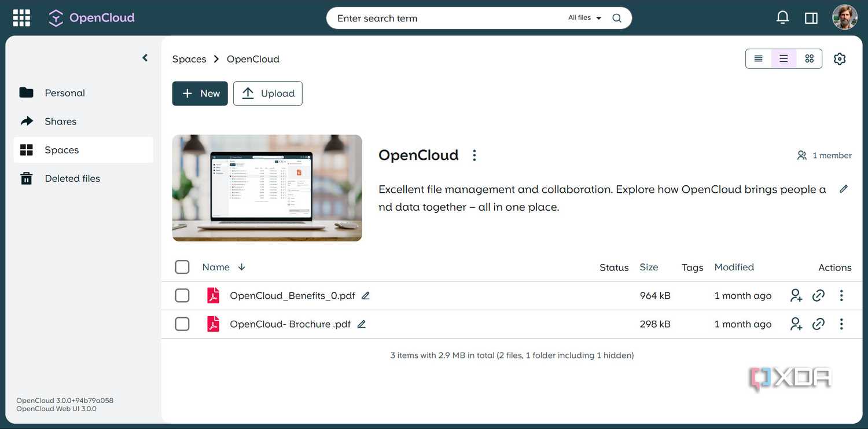Viewport: 868px width, 429px height.
Task: Click the search magnifier icon
Action: point(617,18)
